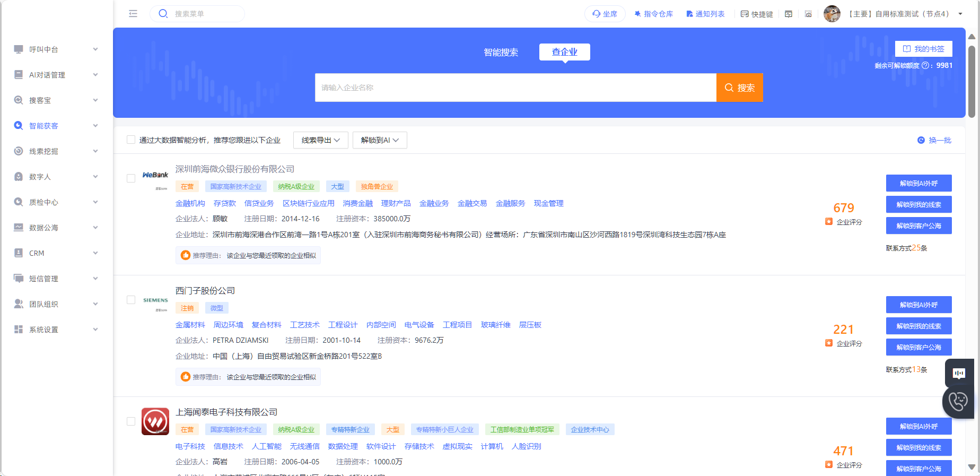Click the 短信管理 sidebar icon
This screenshot has height=476, width=980.
(19, 279)
